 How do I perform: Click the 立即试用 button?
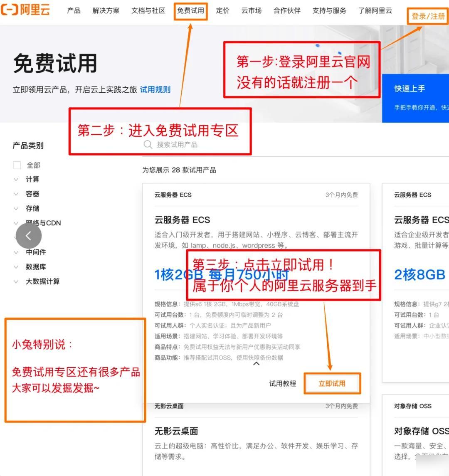(332, 383)
